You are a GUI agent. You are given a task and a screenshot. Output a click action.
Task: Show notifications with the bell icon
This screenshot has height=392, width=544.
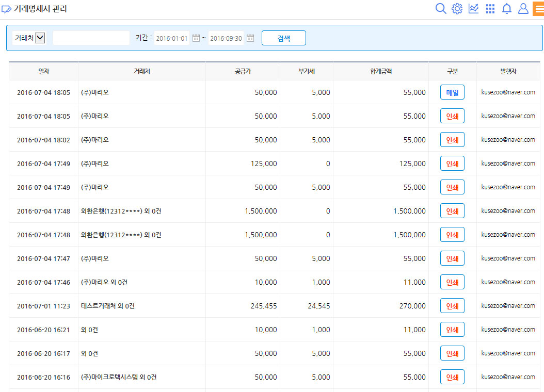(x=507, y=8)
